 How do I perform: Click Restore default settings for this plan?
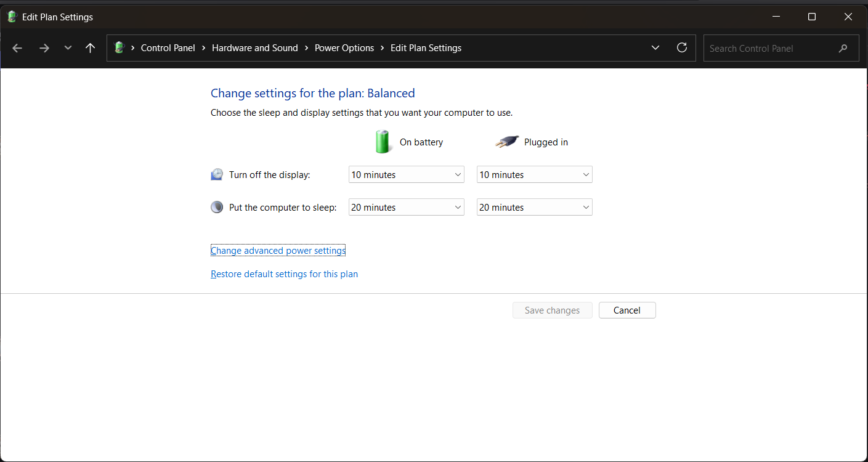click(x=285, y=274)
